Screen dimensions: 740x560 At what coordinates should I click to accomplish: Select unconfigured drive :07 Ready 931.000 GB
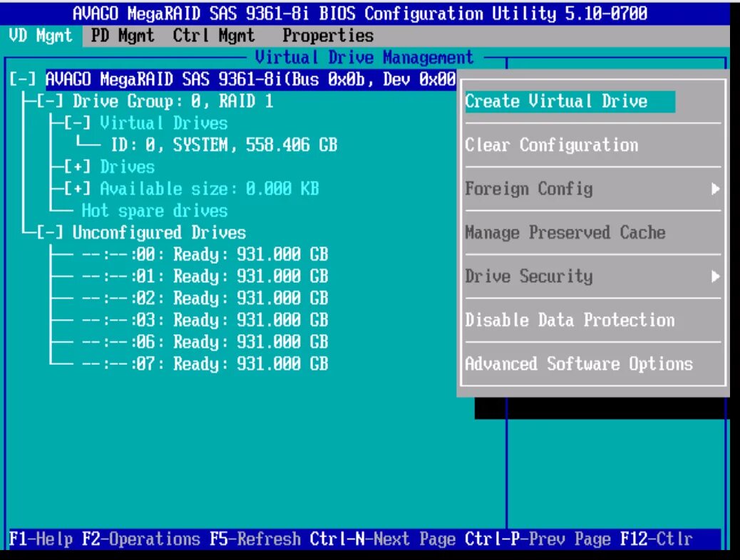pos(205,364)
